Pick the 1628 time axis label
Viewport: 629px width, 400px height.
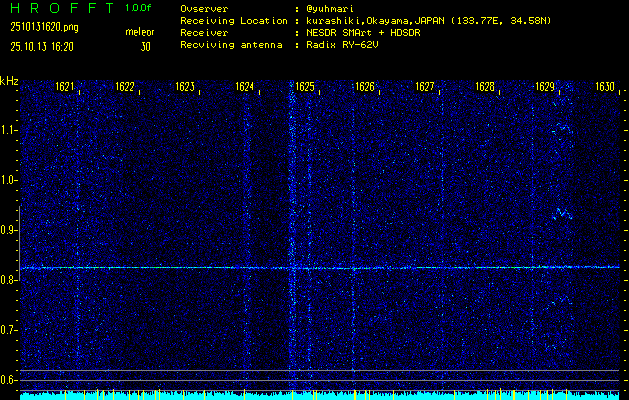click(485, 87)
